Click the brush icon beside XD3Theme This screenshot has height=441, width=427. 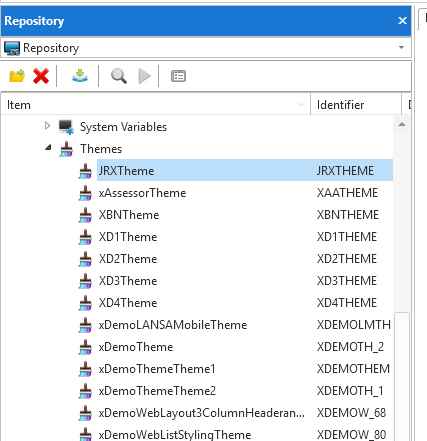85,281
